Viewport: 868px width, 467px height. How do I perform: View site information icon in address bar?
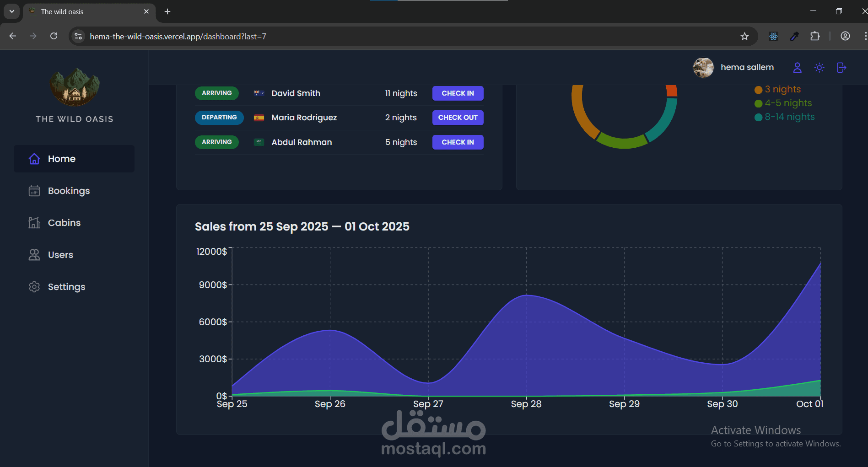[78, 36]
